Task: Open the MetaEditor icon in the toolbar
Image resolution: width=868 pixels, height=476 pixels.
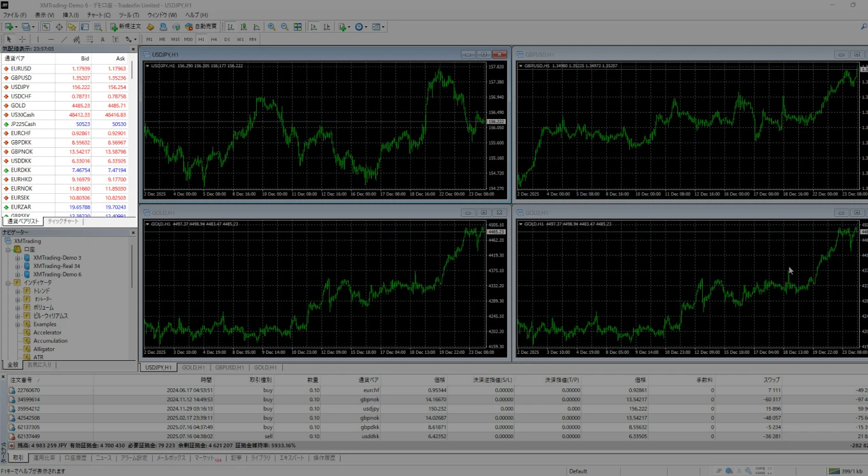Action: pyautogui.click(x=151, y=26)
